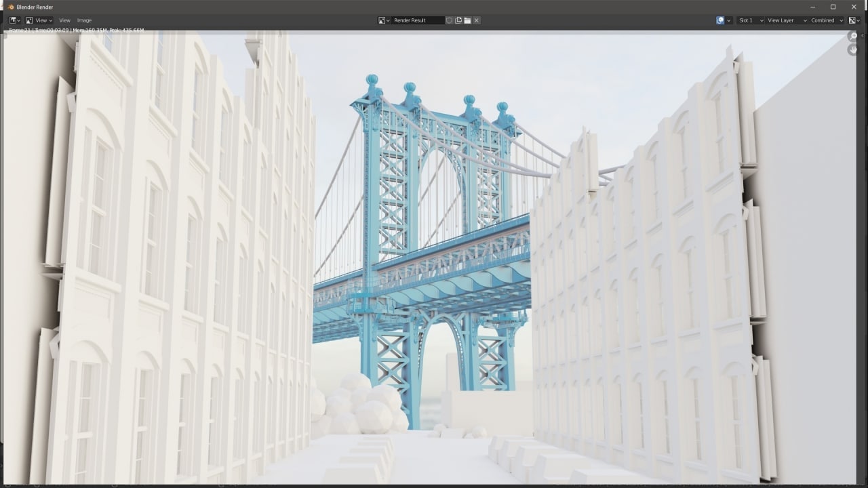Minimize the Blender Render window
Image resolution: width=868 pixels, height=488 pixels.
812,7
